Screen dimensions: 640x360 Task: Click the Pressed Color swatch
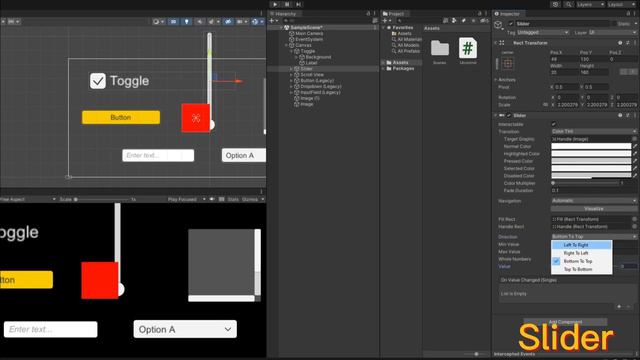tap(591, 161)
